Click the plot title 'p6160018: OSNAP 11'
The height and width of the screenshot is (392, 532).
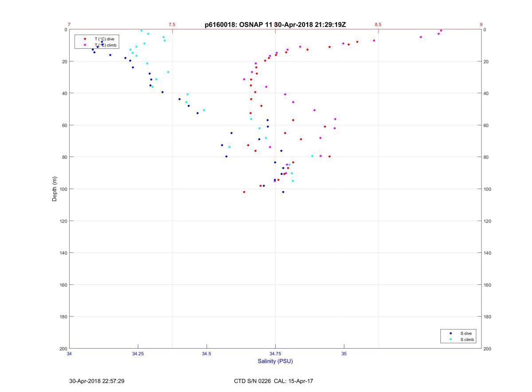click(239, 25)
